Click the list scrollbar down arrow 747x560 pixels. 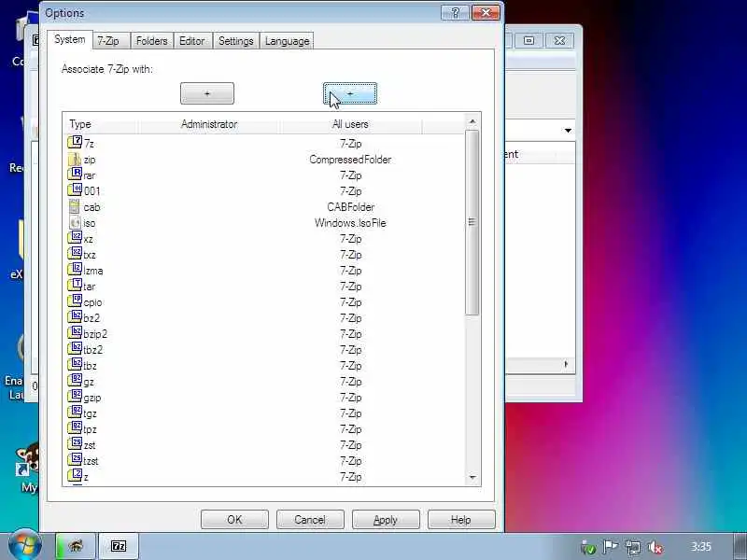coord(472,477)
